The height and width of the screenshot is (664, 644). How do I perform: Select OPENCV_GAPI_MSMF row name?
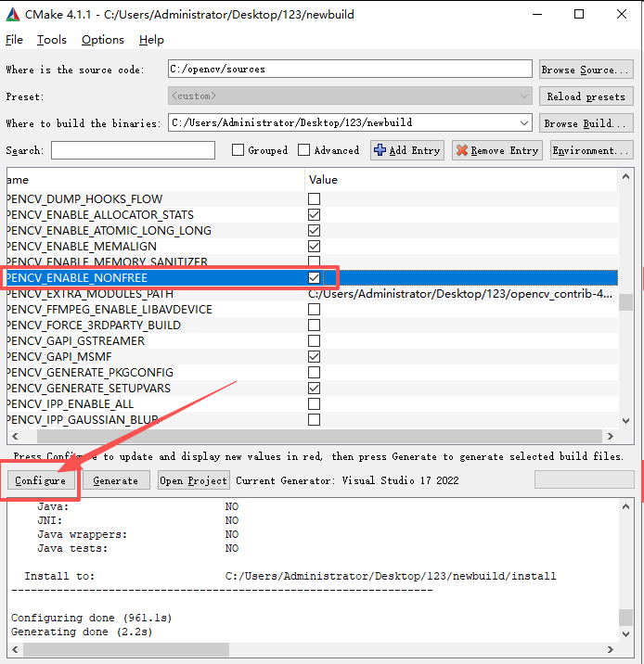[59, 356]
